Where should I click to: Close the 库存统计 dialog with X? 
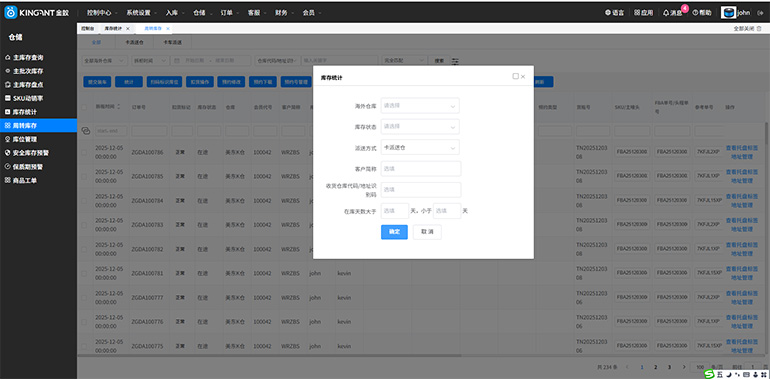[523, 77]
